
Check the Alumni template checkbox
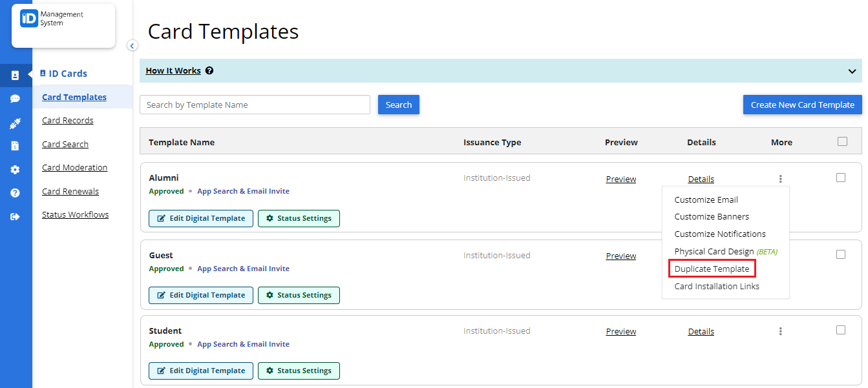click(x=841, y=178)
